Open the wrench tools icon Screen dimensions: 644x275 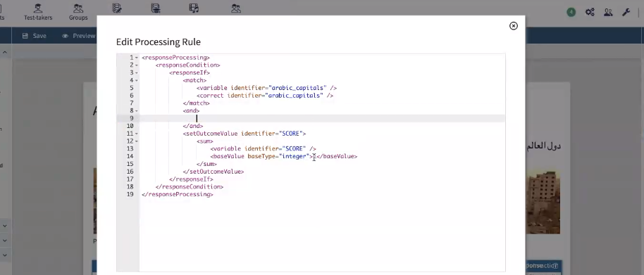click(626, 12)
